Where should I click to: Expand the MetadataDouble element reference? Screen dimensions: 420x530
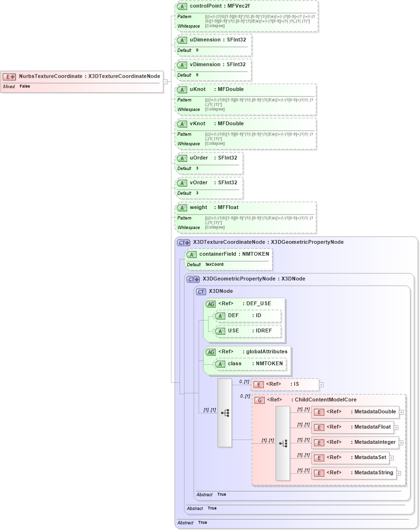[401, 412]
